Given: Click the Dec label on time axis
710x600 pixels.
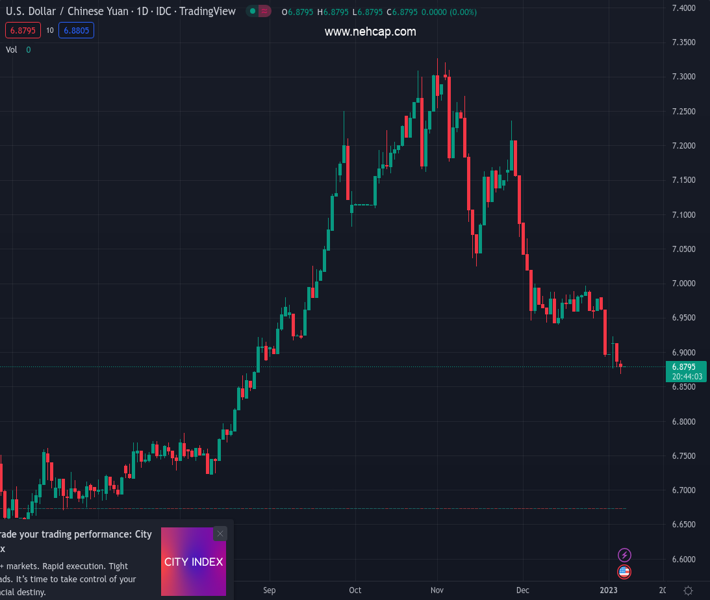Looking at the screenshot, I should point(523,590).
